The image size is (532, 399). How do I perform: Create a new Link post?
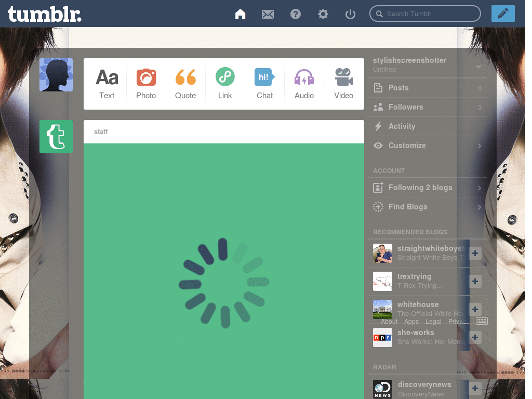(x=225, y=84)
